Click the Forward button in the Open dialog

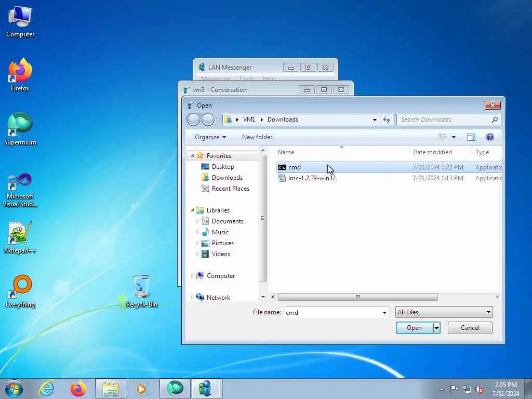(x=208, y=119)
